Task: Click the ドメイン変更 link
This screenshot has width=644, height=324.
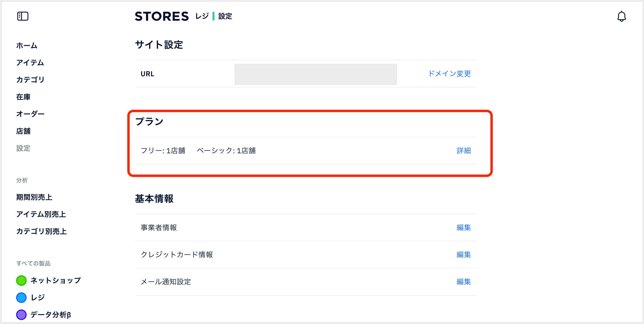Action: [450, 73]
